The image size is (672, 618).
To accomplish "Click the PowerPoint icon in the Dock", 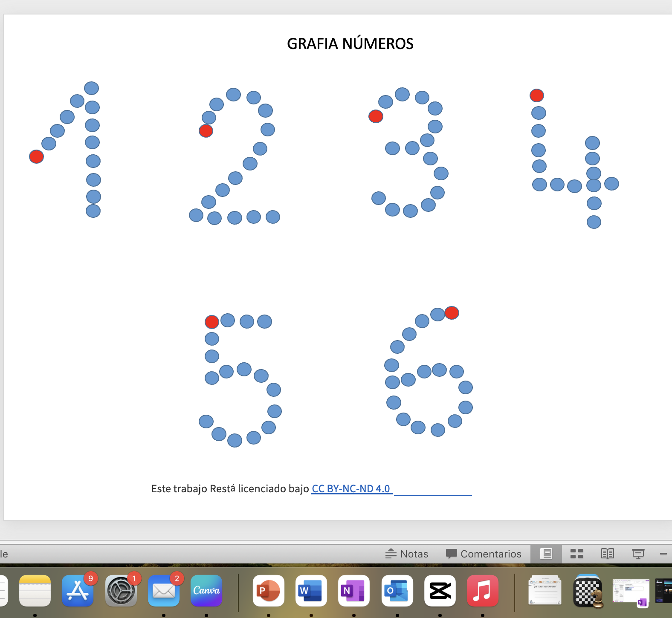I will click(x=269, y=591).
